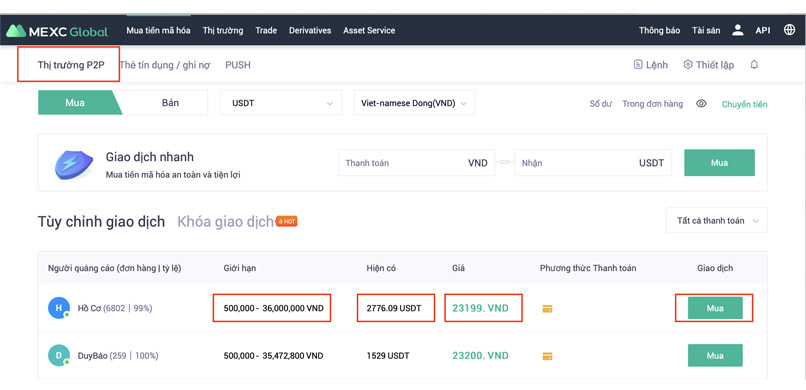Click the MEXC Global logo
This screenshot has height=390, width=806.
[57, 31]
